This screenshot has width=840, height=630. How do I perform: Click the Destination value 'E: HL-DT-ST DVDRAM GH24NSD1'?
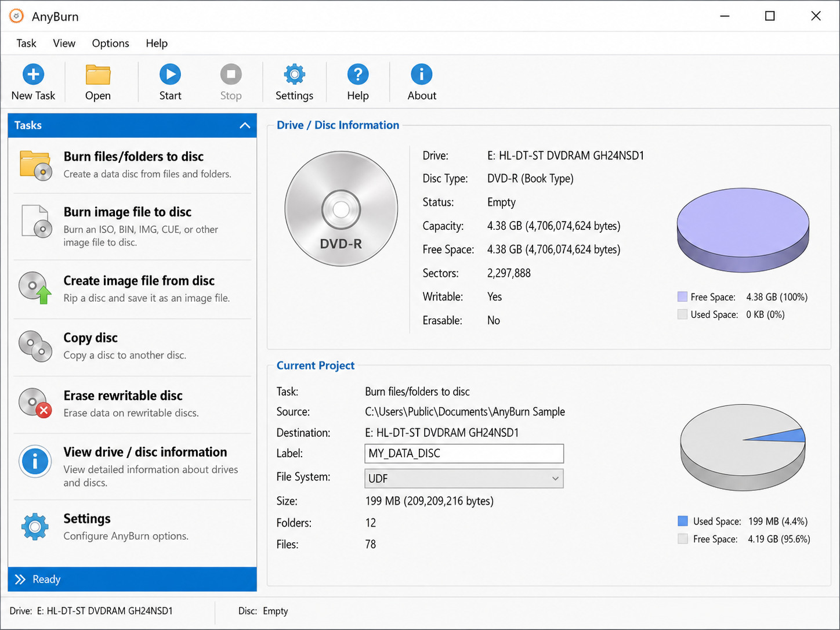442,433
